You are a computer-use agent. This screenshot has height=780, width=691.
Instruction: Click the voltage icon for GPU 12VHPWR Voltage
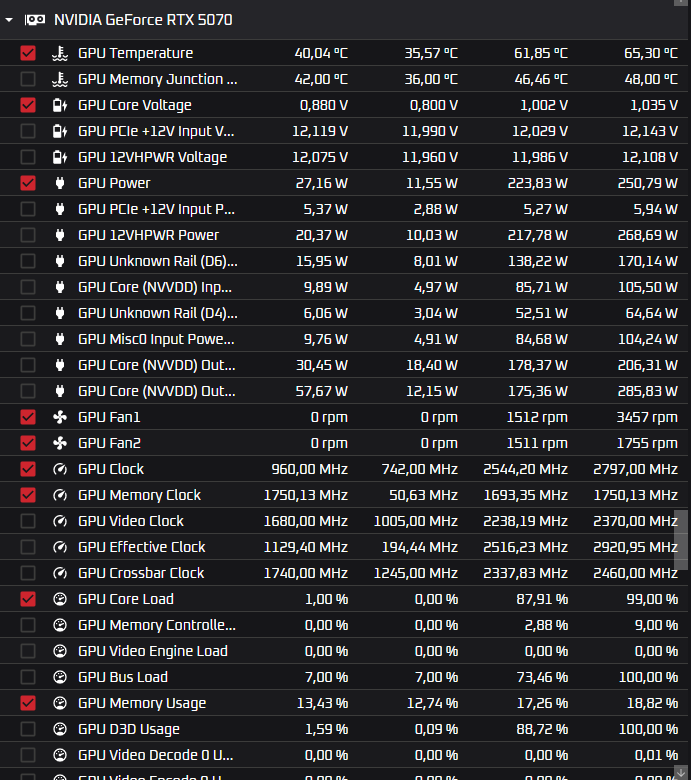coord(60,157)
